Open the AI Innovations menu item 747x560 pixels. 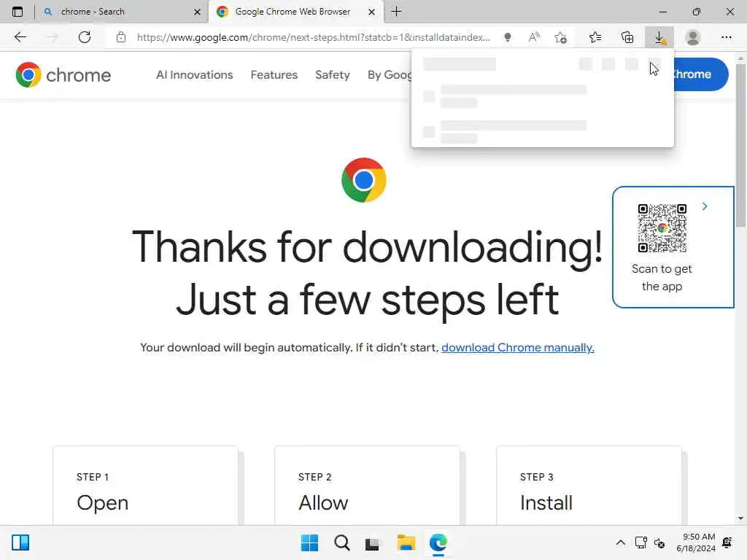[x=194, y=75]
